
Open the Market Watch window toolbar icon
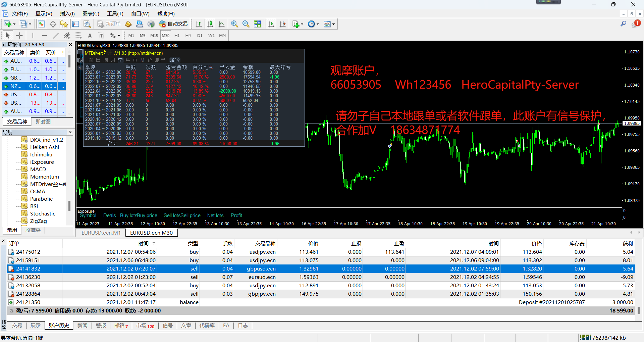point(41,24)
